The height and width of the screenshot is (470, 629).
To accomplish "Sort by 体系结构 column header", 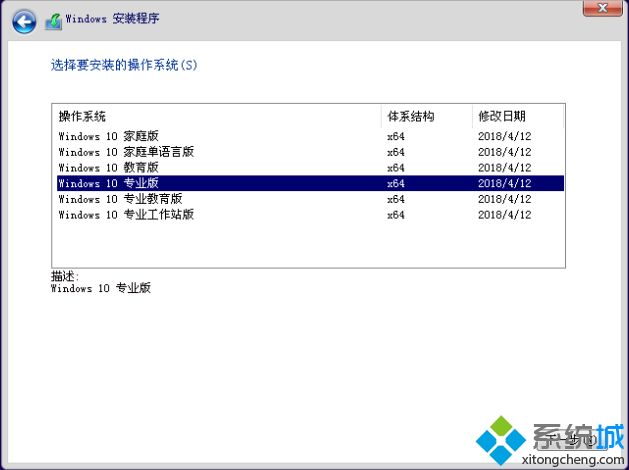I will (x=426, y=117).
